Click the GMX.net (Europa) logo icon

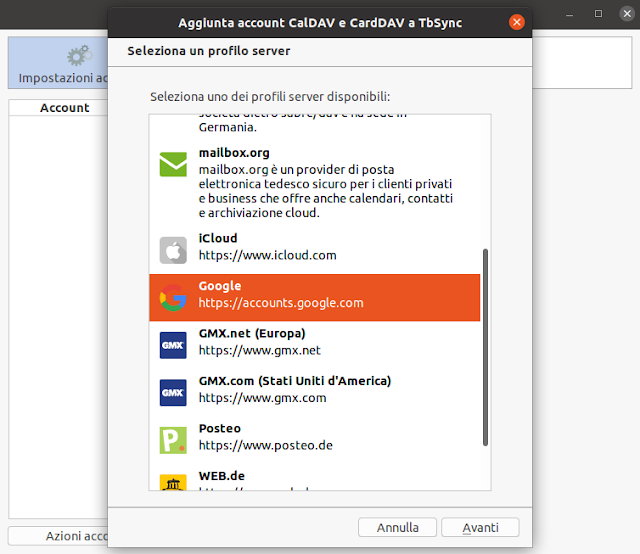coord(173,345)
